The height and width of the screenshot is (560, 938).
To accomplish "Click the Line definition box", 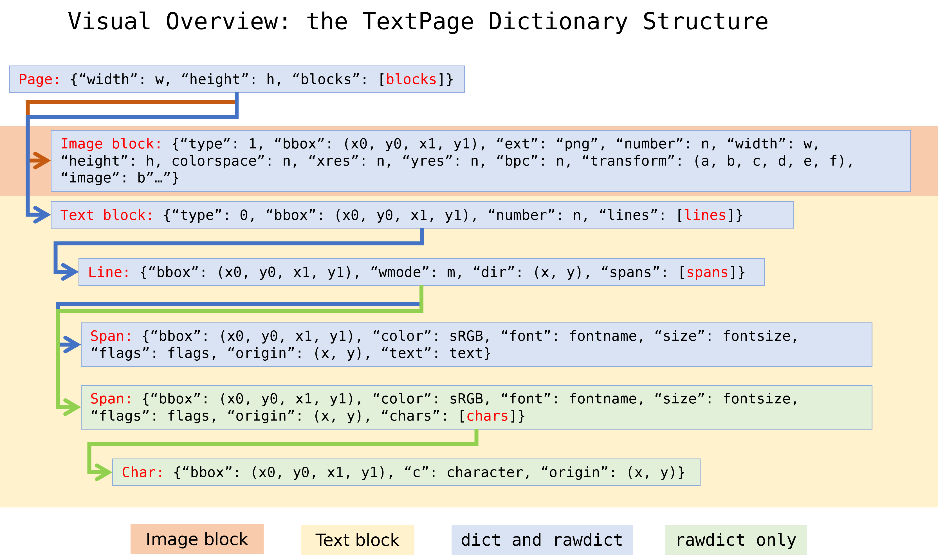I will 421,272.
